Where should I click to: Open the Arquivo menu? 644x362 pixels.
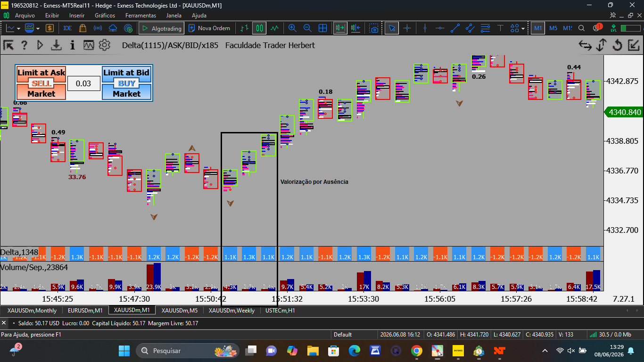tap(25, 16)
